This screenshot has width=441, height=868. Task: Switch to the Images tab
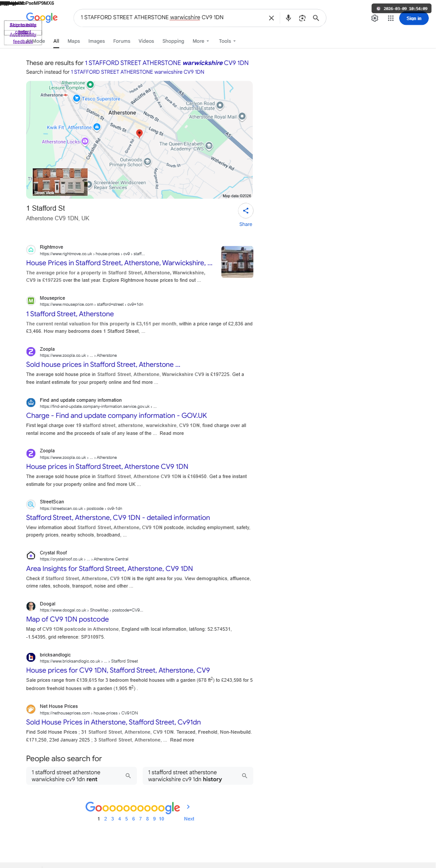(96, 41)
